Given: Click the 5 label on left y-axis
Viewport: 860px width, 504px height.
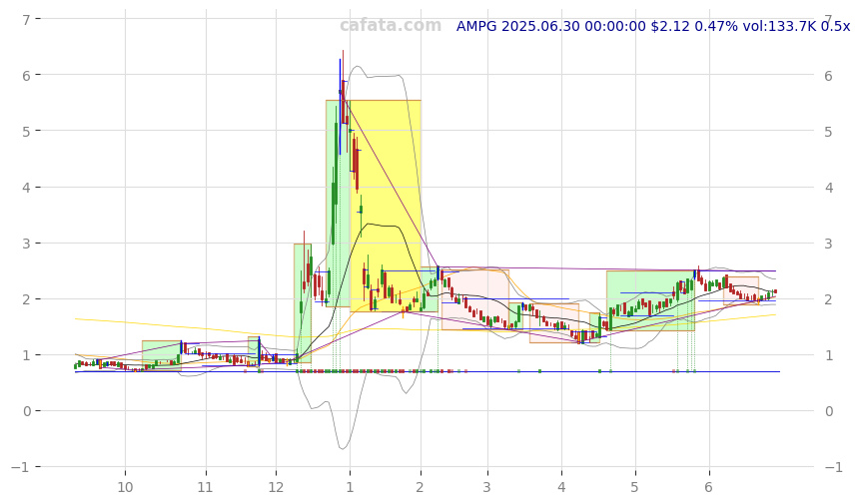Looking at the screenshot, I should point(26,131).
